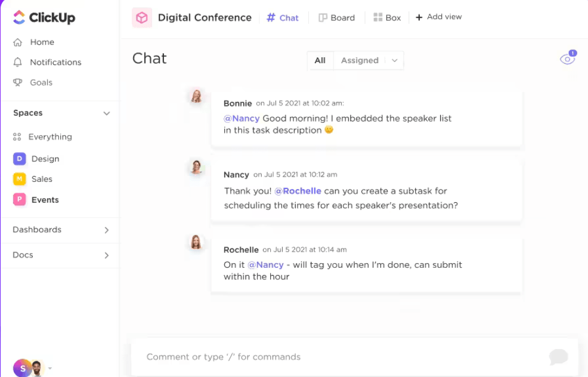The width and height of the screenshot is (588, 377).
Task: Click the Digital Conference title
Action: coord(205,18)
